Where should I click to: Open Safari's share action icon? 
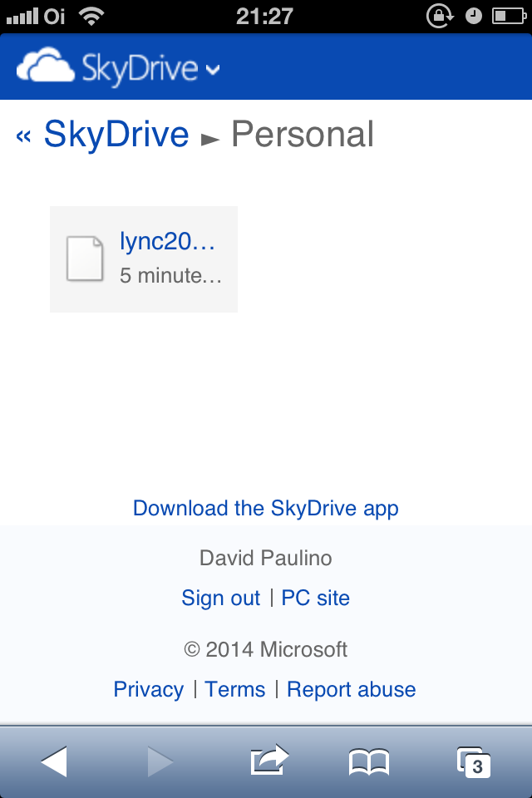point(270,761)
